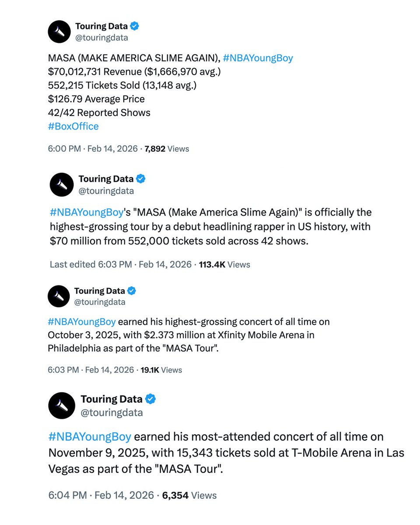
Task: View the 113.4K Views count
Action: pyautogui.click(x=224, y=264)
